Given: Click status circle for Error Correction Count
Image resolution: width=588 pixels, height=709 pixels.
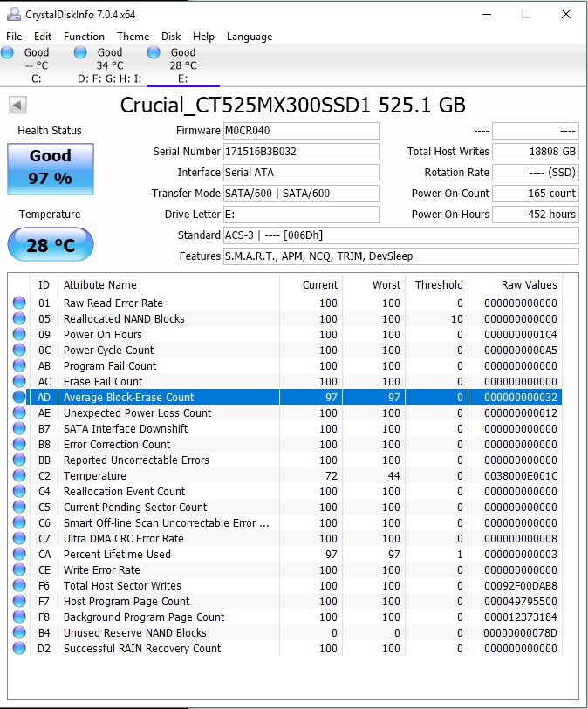Looking at the screenshot, I should (x=19, y=444).
